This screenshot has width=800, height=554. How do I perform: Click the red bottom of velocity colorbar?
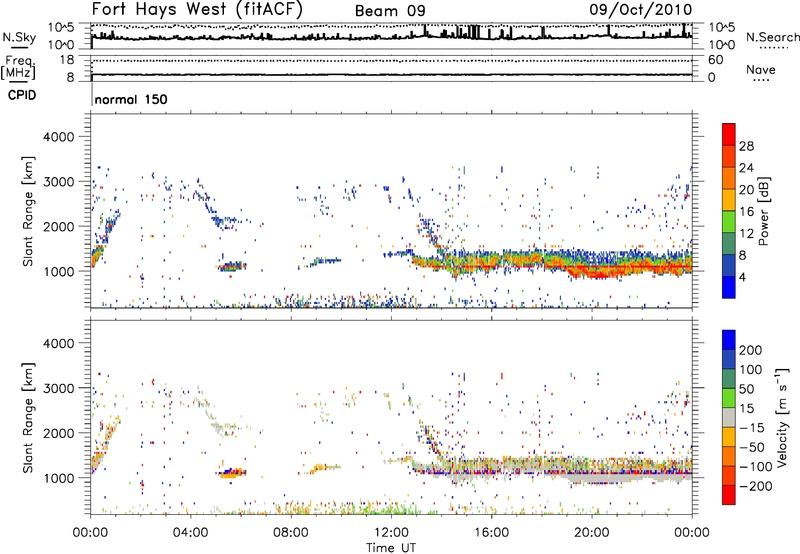pyautogui.click(x=729, y=495)
